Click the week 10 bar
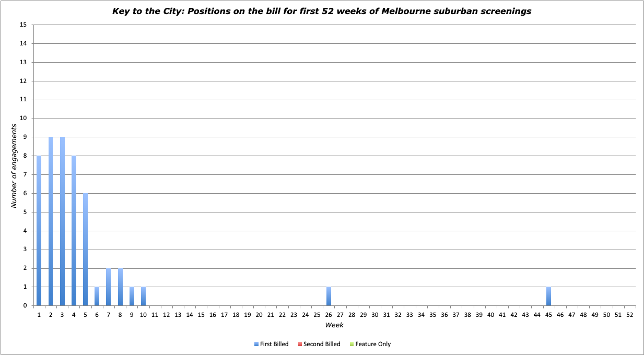 [143, 297]
